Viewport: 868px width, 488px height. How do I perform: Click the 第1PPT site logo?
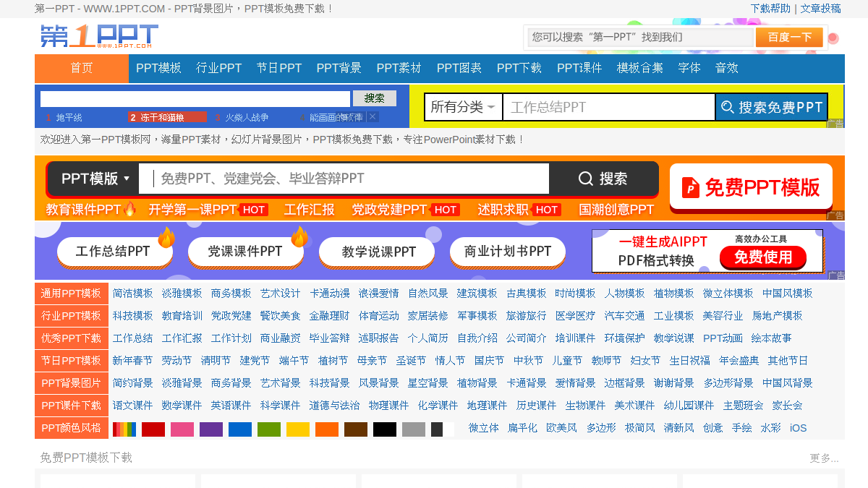tap(99, 36)
